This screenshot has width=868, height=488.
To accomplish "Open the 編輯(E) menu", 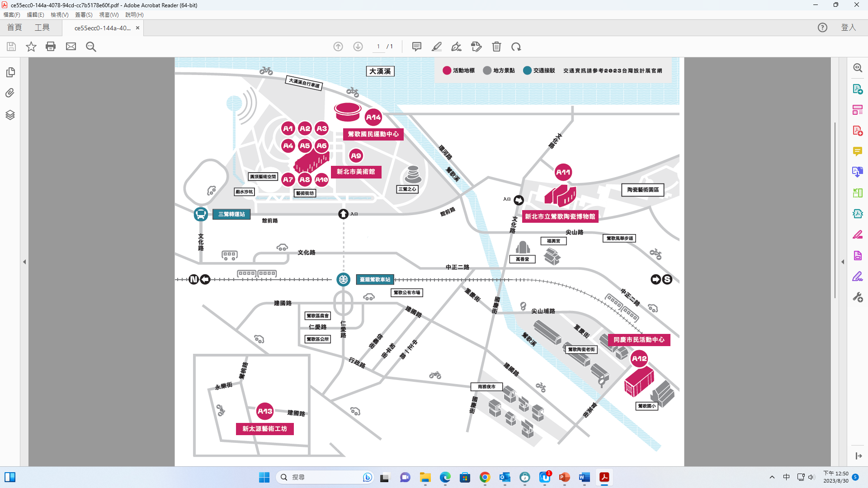I will click(x=35, y=15).
